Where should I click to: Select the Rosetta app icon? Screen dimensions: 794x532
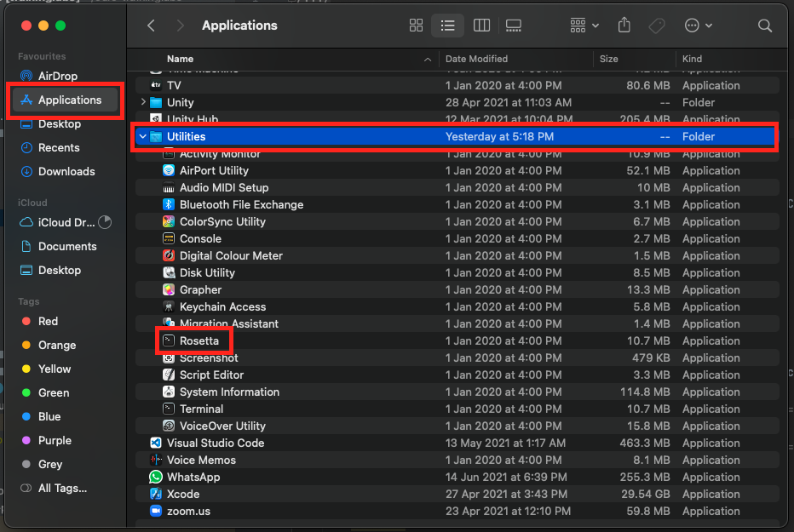point(169,340)
